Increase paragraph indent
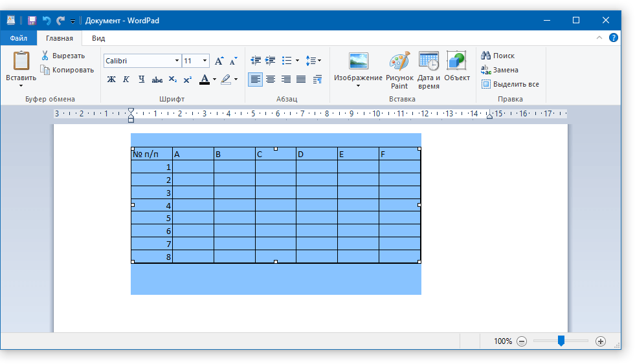635x364 pixels. tap(270, 61)
